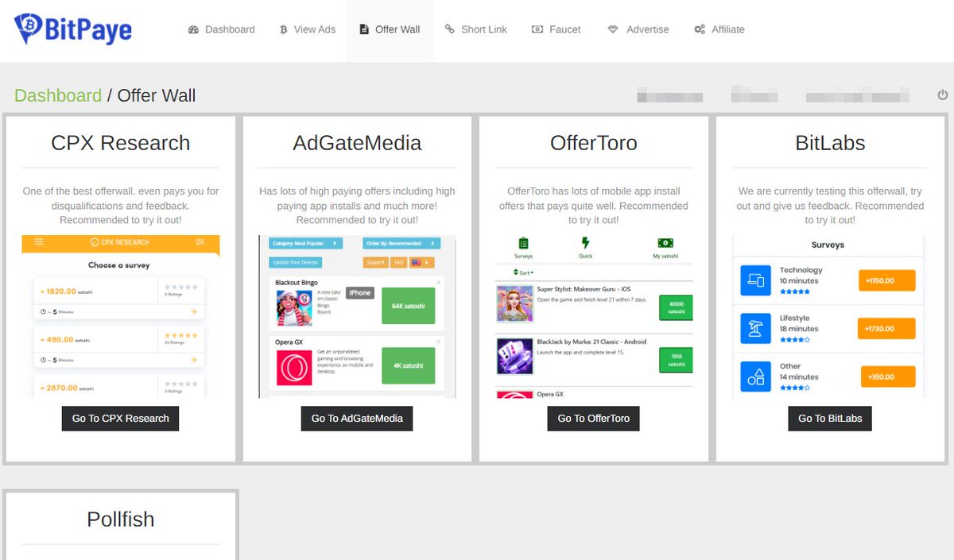Click the orange Support button
The height and width of the screenshot is (560, 954).
coord(376,262)
